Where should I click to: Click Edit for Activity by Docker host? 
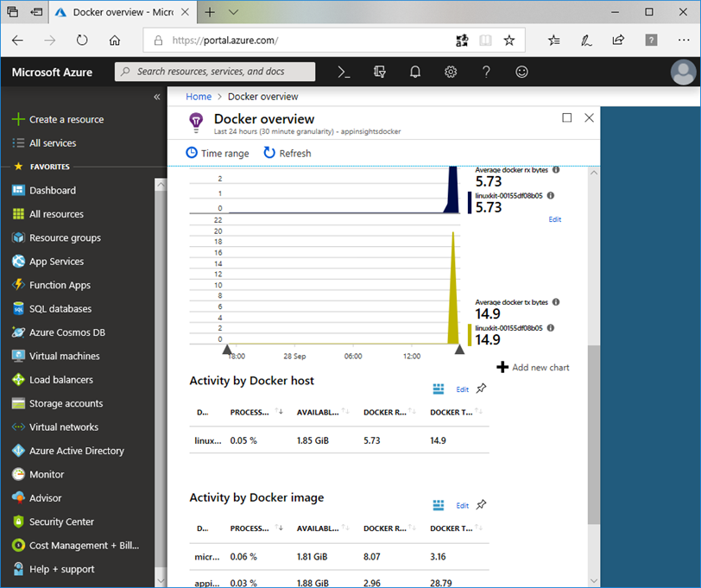[x=462, y=389]
